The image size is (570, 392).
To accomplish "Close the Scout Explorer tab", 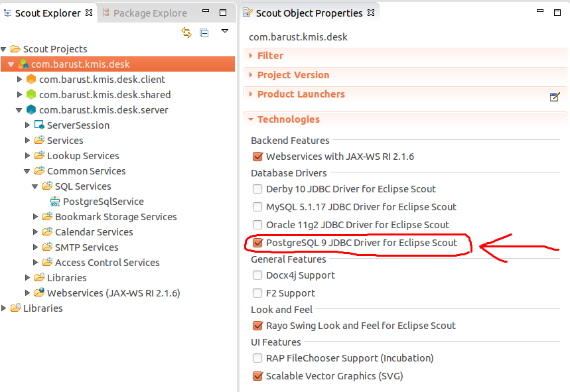I will (89, 13).
